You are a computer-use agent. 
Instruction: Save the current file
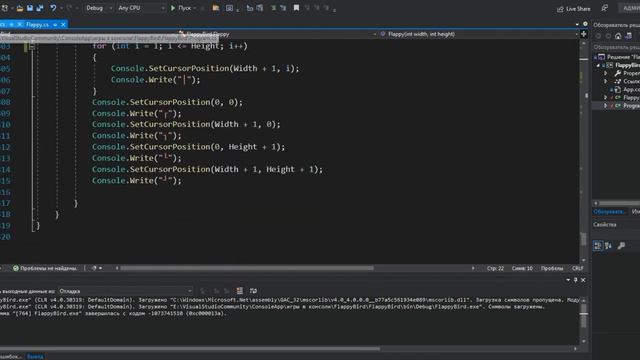click(30, 8)
